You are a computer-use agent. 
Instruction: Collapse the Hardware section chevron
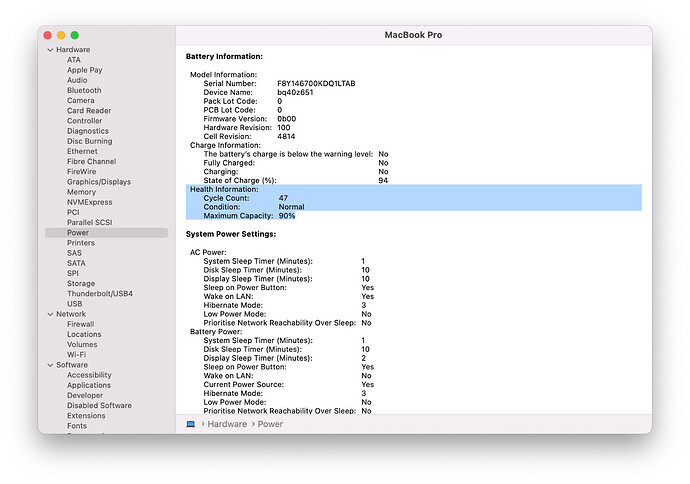click(50, 49)
